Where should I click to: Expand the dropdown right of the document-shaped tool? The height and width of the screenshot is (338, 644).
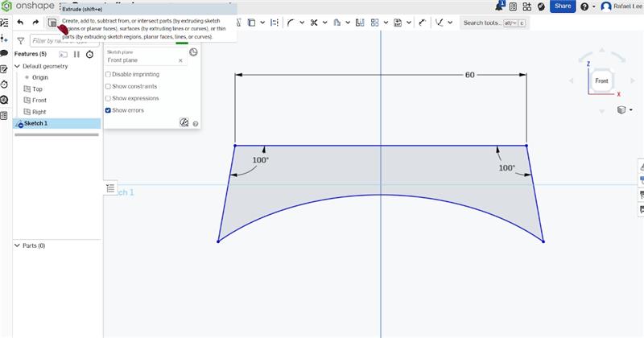[x=348, y=23]
